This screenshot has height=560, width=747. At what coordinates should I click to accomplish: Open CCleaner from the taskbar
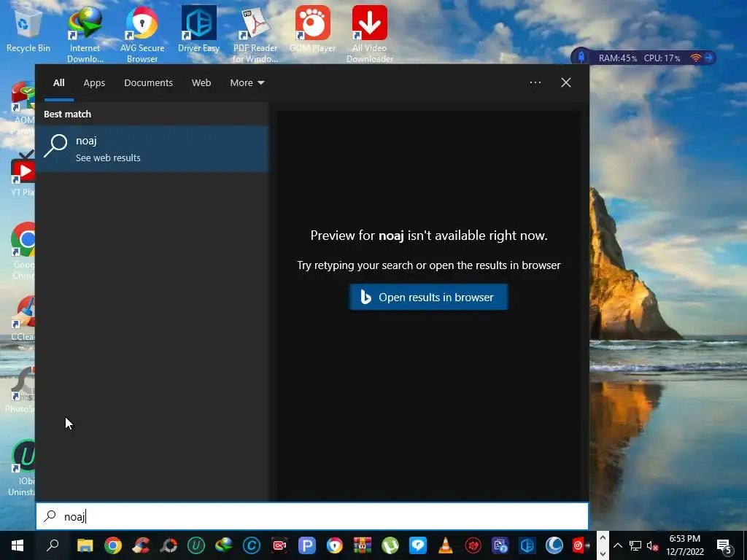(x=141, y=545)
